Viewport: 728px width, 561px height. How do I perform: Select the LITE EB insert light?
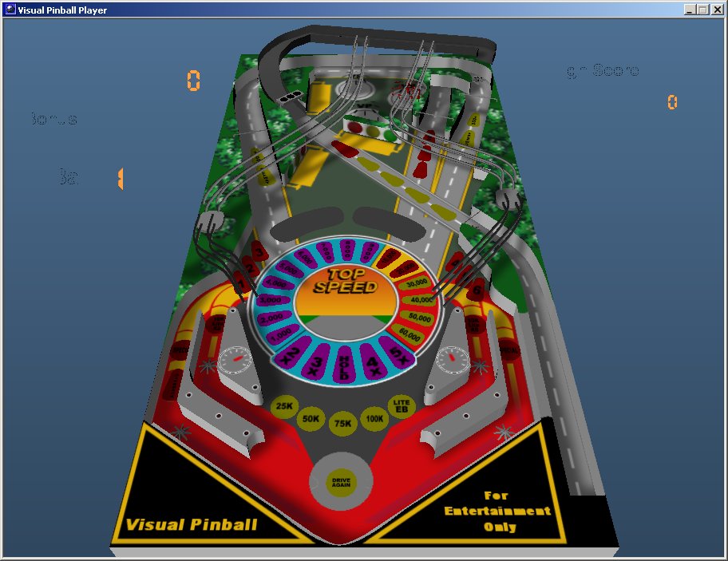pyautogui.click(x=401, y=405)
